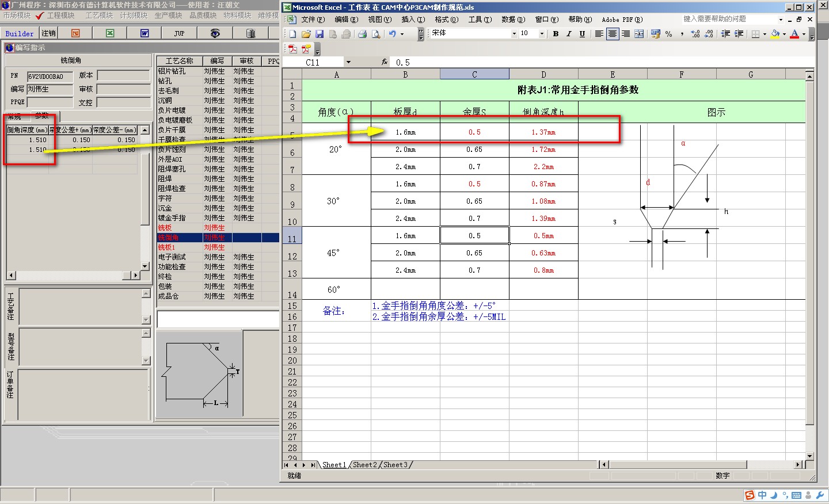Click the Decrease Decimal icon
829x504 pixels.
(709, 34)
